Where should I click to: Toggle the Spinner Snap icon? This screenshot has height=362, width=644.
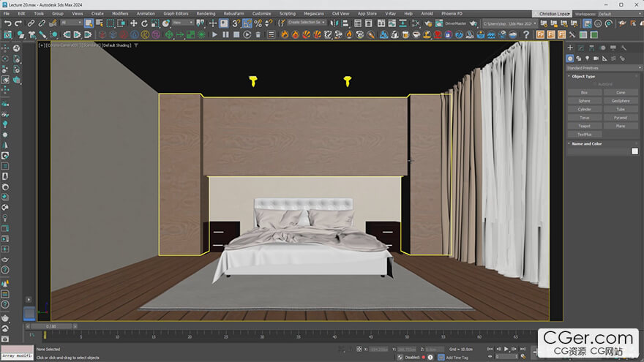[x=269, y=23]
